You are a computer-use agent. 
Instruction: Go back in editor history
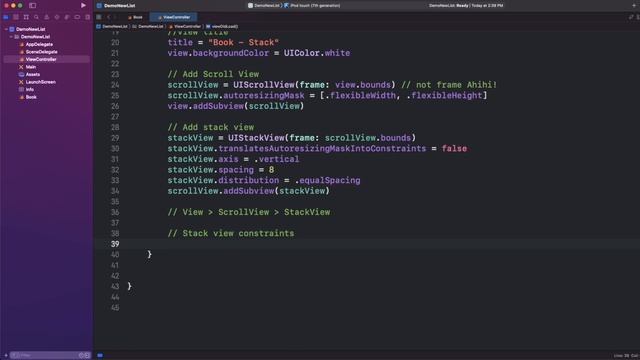pyautogui.click(x=109, y=17)
